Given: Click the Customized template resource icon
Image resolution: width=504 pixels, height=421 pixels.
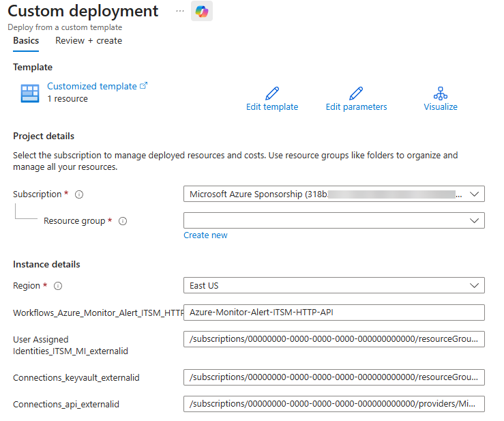Looking at the screenshot, I should point(30,93).
